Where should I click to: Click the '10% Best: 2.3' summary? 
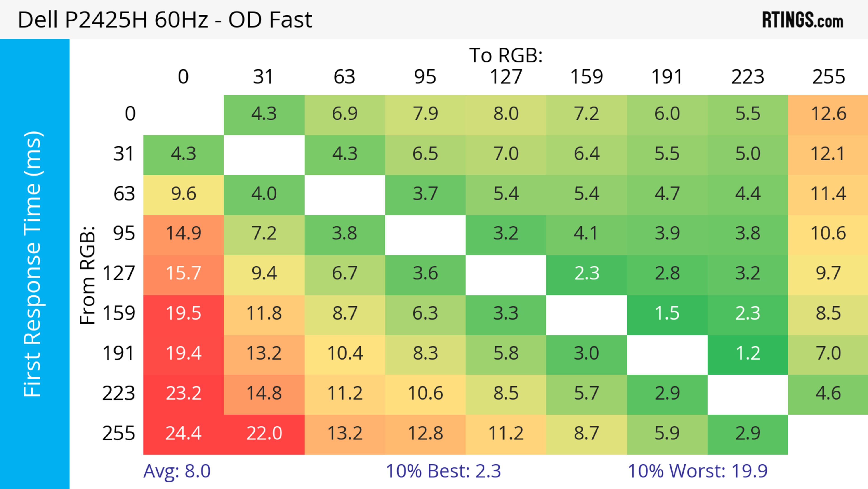tap(443, 471)
